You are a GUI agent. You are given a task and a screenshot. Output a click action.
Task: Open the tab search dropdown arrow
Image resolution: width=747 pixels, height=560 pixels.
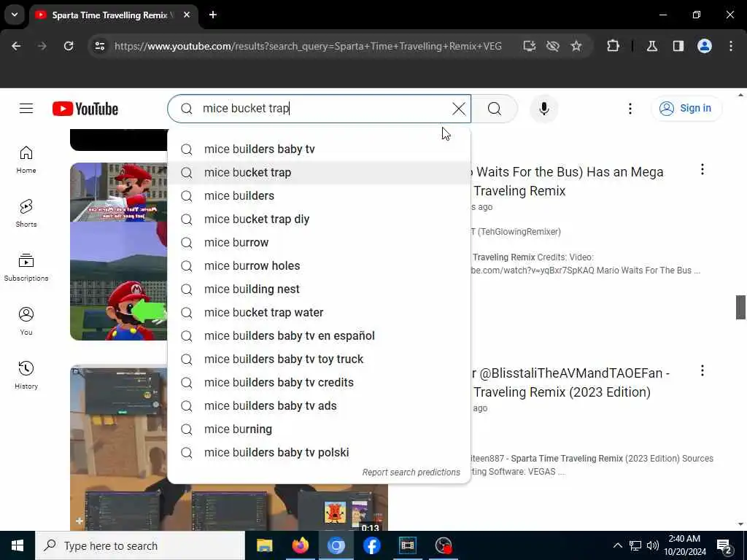15,15
